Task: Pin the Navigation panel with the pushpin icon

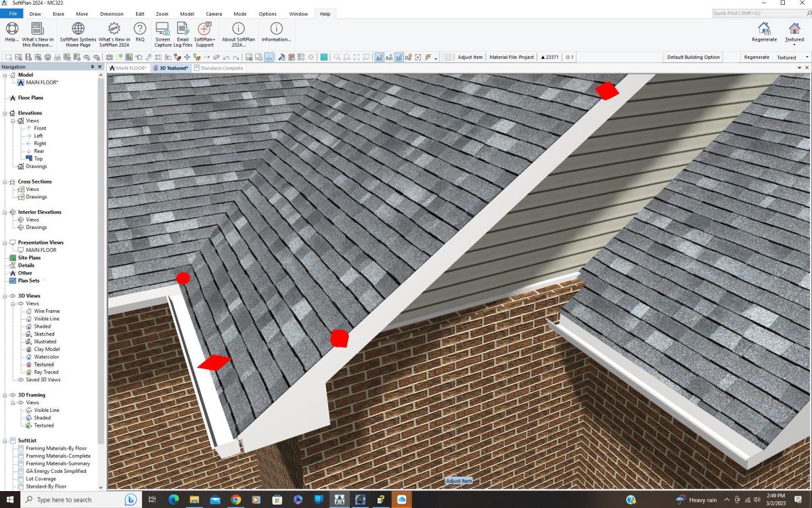Action: click(x=92, y=66)
